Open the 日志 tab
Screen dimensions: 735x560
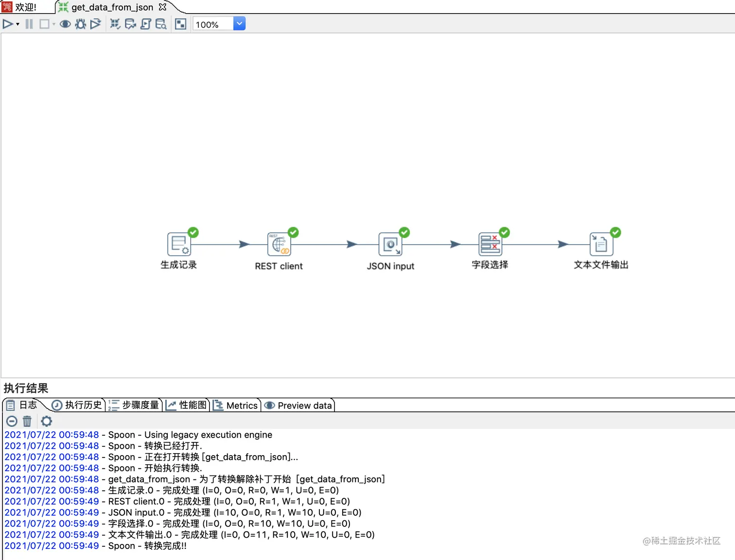tap(22, 405)
